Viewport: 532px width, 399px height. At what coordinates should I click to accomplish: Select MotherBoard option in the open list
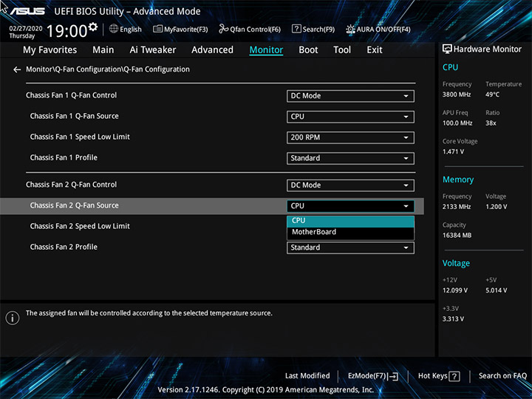[x=350, y=233]
